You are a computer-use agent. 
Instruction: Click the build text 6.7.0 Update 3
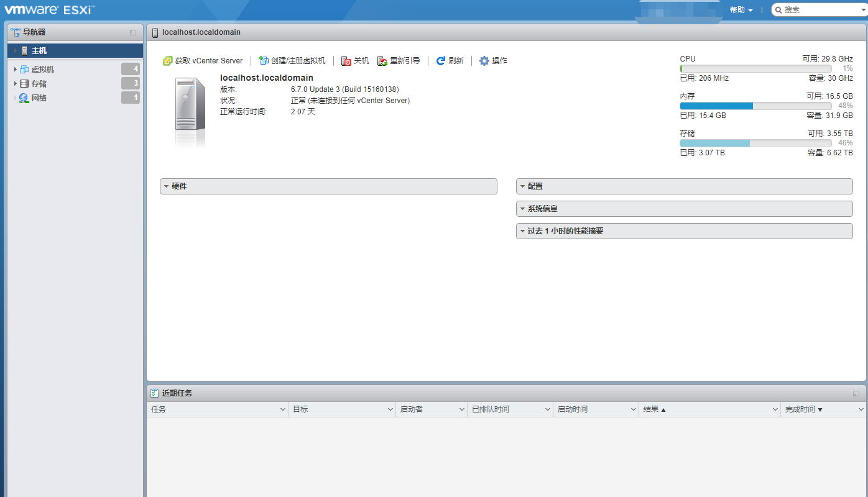tap(344, 89)
